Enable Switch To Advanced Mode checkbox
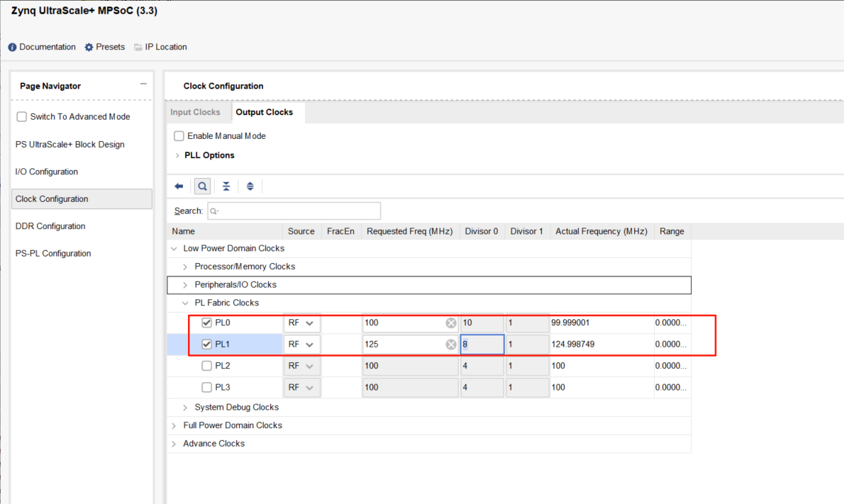This screenshot has width=844, height=504. click(x=21, y=117)
